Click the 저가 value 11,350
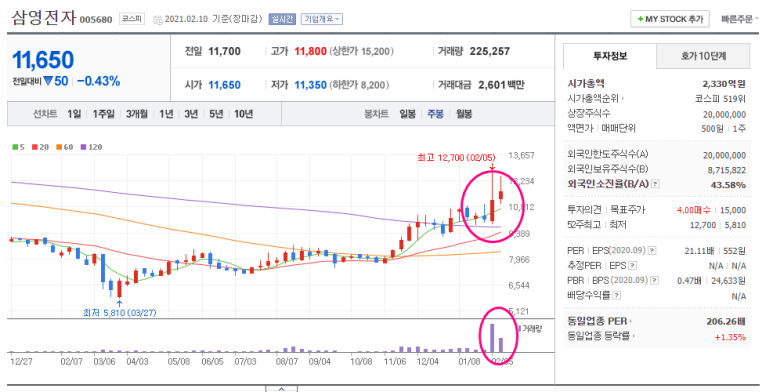This screenshot has height=392, width=773. (311, 85)
